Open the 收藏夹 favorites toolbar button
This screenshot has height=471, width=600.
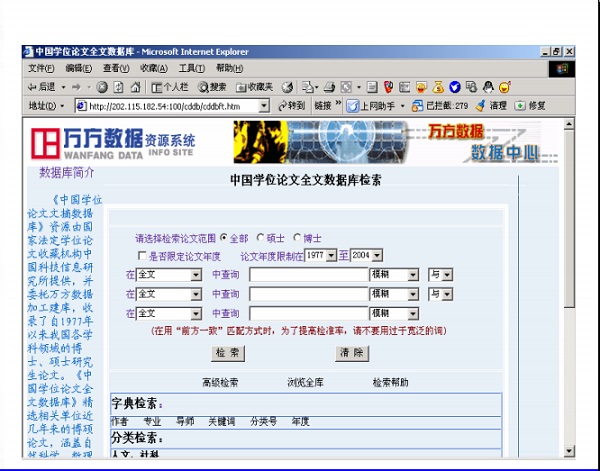tap(254, 87)
